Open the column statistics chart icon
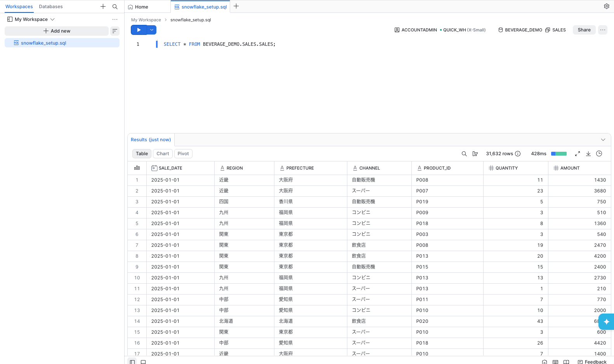The height and width of the screenshot is (364, 614). 137,168
